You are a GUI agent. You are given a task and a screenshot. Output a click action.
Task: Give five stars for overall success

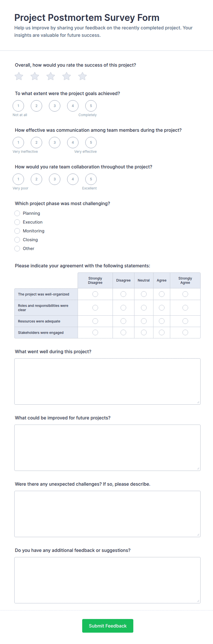[82, 76]
